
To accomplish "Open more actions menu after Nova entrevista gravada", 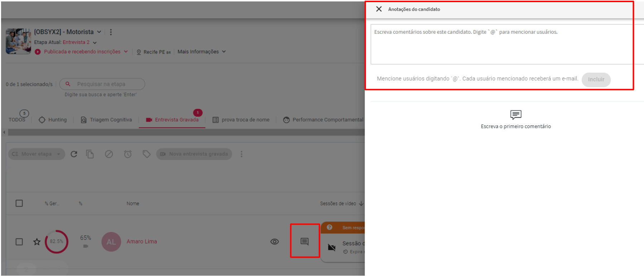I will pos(241,154).
